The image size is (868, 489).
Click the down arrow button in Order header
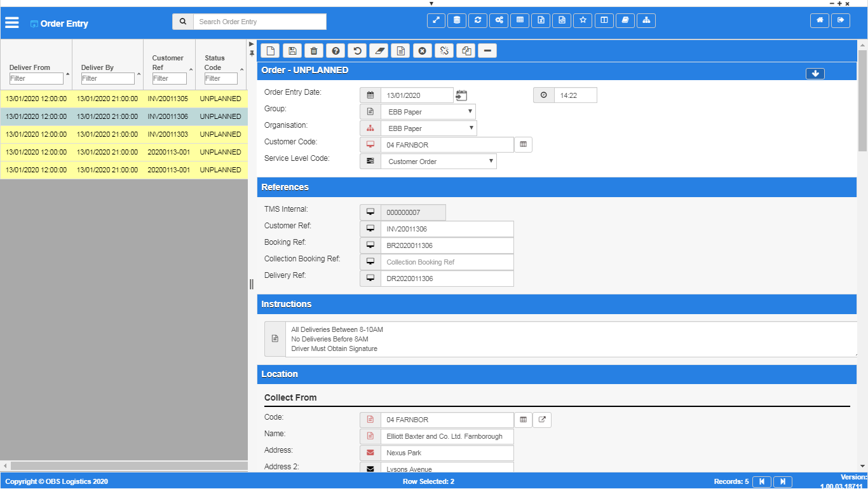(x=815, y=74)
